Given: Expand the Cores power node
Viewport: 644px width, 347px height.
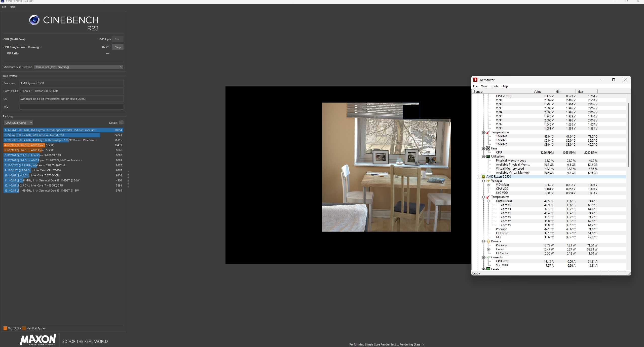Looking at the screenshot, I should click(x=488, y=249).
